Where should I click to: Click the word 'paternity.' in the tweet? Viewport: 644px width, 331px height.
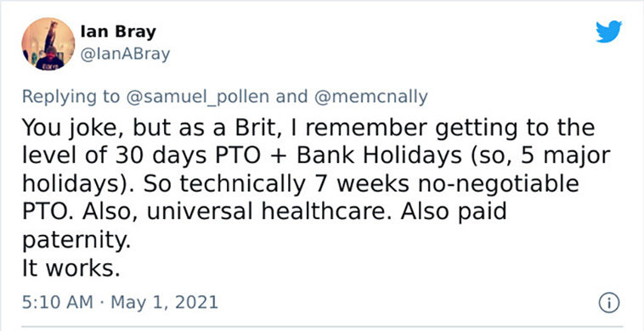pyautogui.click(x=76, y=242)
